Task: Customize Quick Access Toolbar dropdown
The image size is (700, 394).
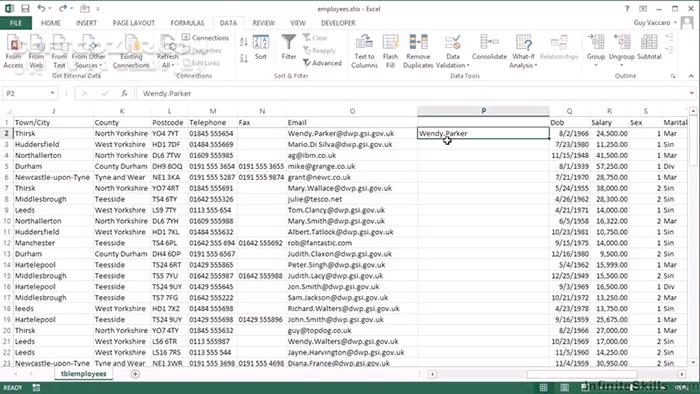Action: coord(98,8)
